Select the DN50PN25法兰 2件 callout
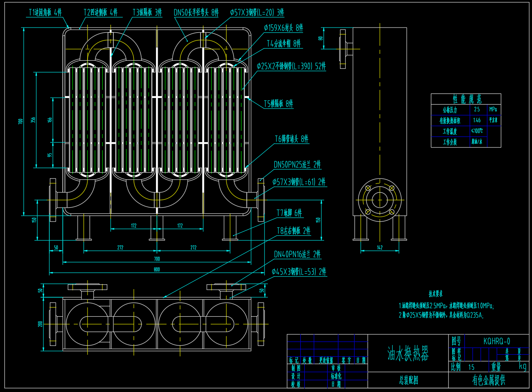The height and width of the screenshot is (392, 532). point(297,164)
